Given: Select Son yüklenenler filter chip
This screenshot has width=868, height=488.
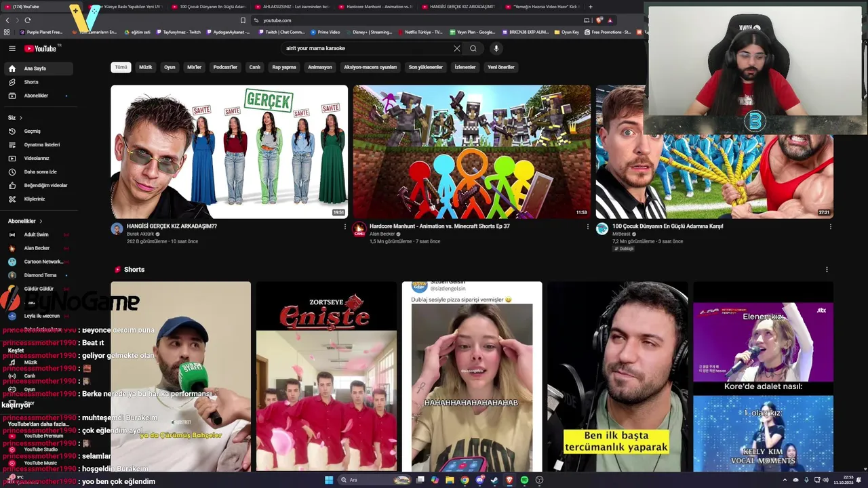Looking at the screenshot, I should 426,67.
